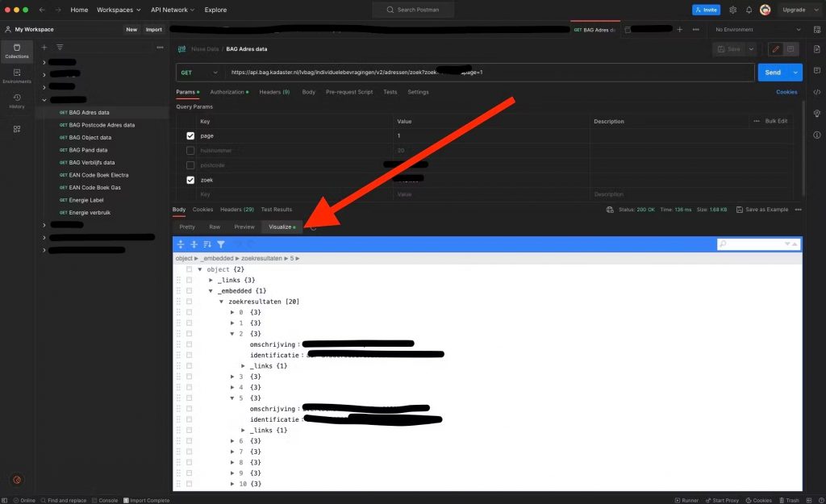Open the Environments panel icon
This screenshot has height=504, width=826.
pyautogui.click(x=16, y=77)
